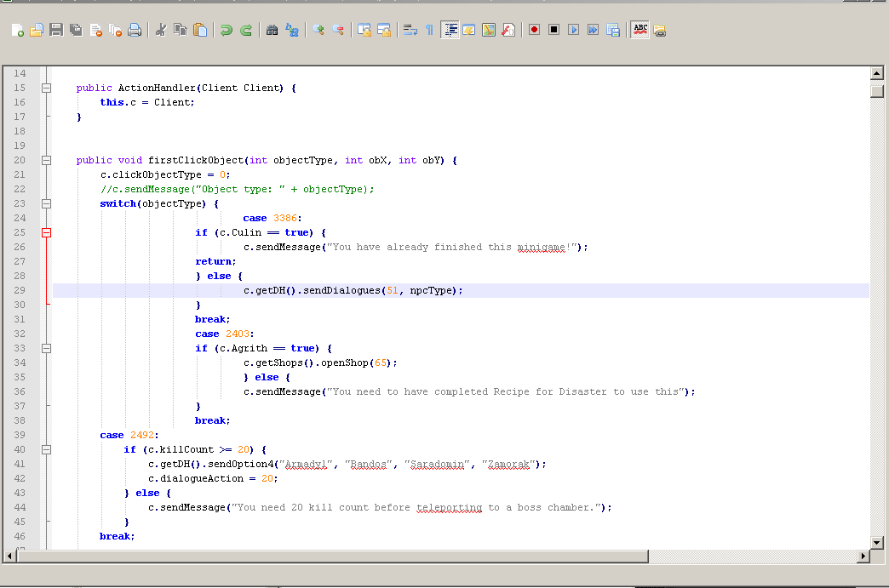
Task: Open the document map panel
Action: click(489, 30)
